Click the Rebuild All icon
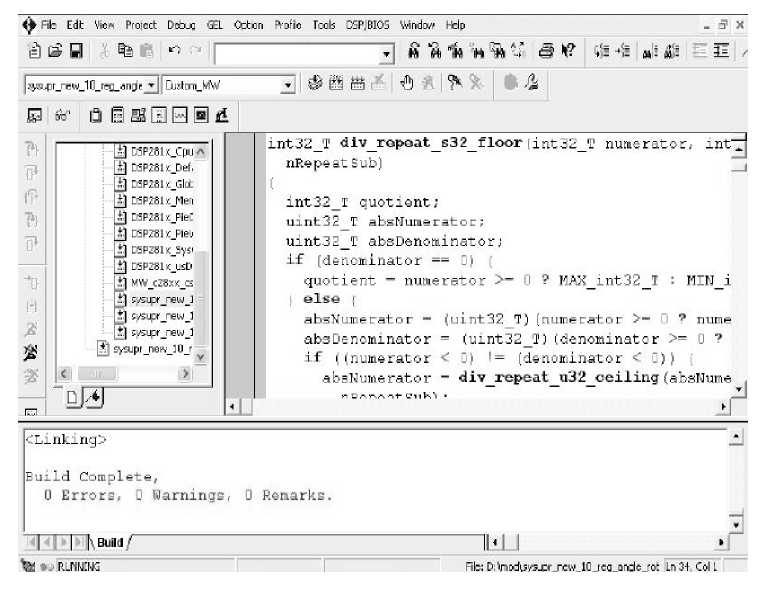 pyautogui.click(x=358, y=83)
